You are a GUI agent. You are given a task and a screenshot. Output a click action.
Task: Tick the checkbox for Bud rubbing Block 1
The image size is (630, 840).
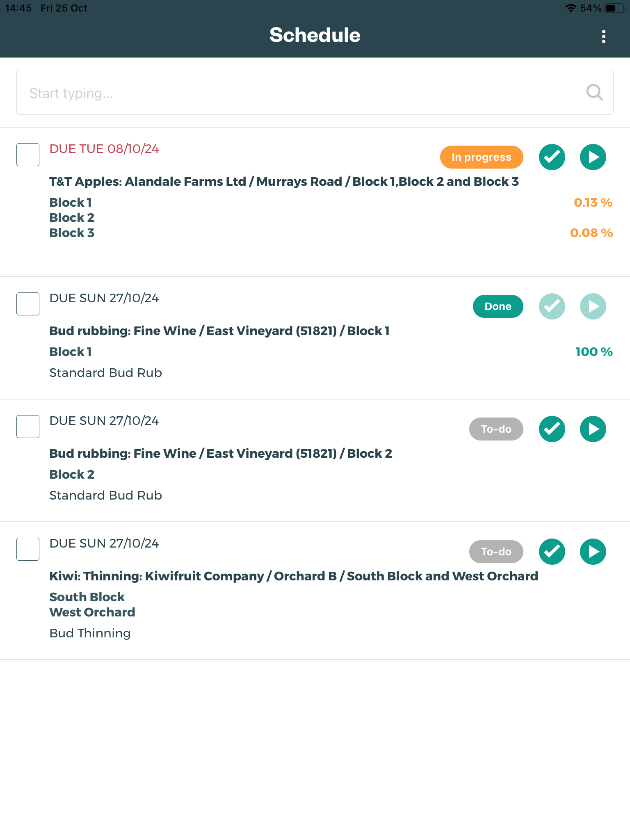[x=28, y=304]
